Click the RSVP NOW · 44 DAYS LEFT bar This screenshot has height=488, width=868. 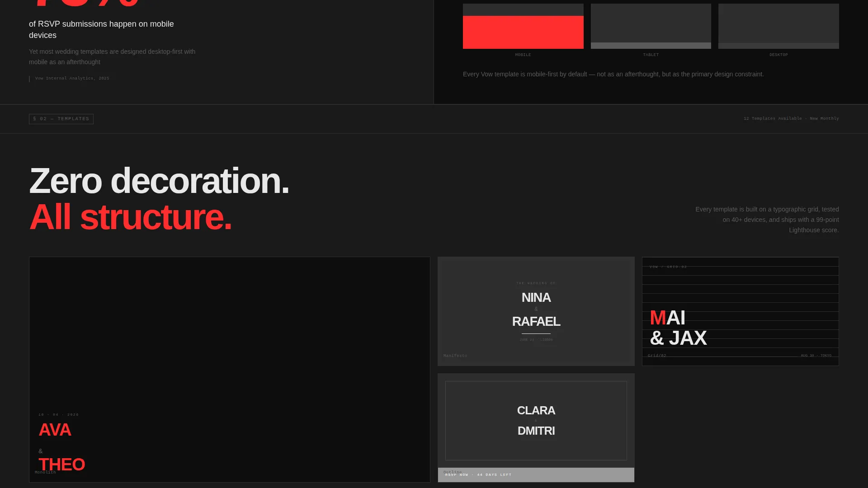[536, 475]
